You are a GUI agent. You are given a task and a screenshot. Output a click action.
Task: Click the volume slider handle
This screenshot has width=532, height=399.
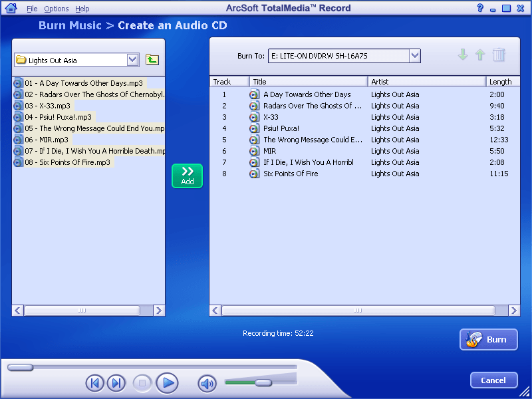click(263, 382)
